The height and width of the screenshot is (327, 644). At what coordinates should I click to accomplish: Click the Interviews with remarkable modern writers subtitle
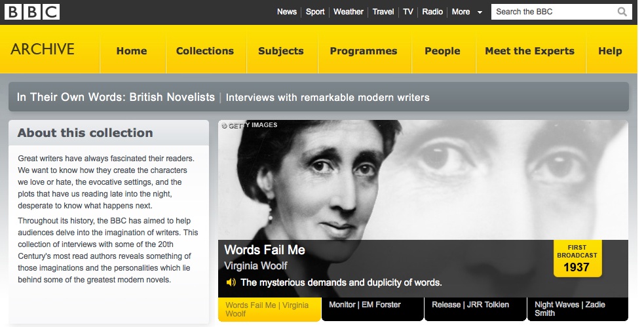click(x=328, y=98)
